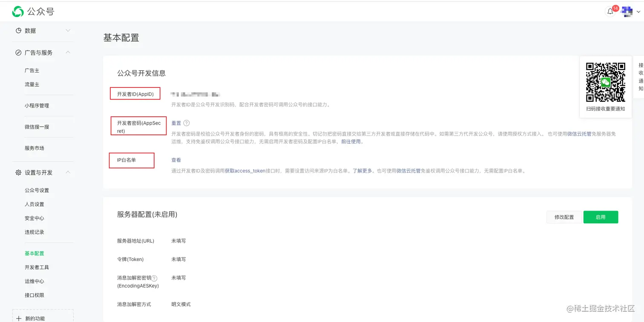The image size is (644, 322).
Task: Click the account avatar
Action: pos(627,12)
